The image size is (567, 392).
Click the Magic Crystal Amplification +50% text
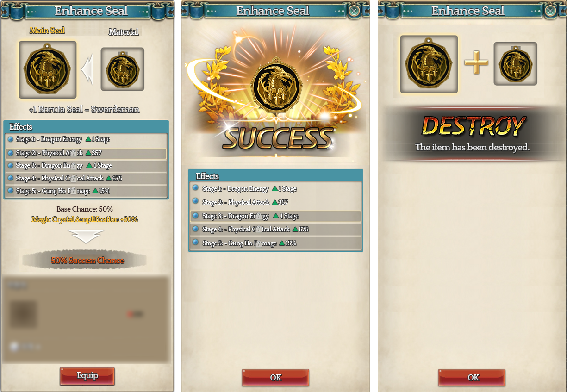(x=85, y=219)
